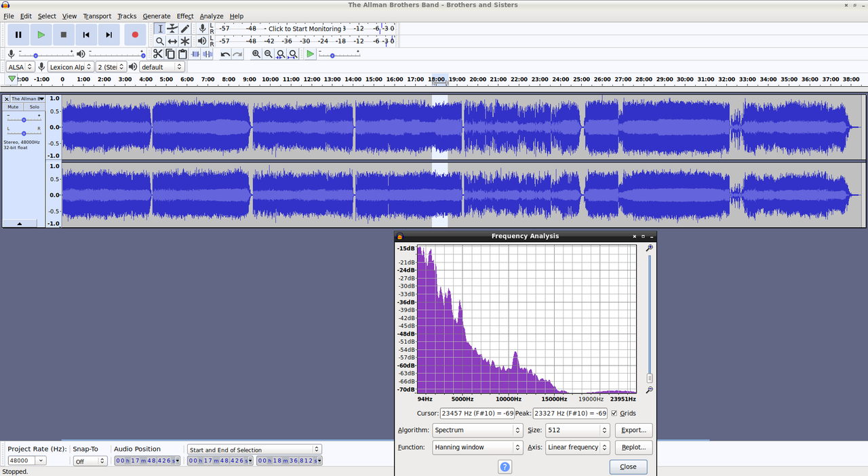868x476 pixels.
Task: Select the Time Shift tool
Action: point(172,41)
